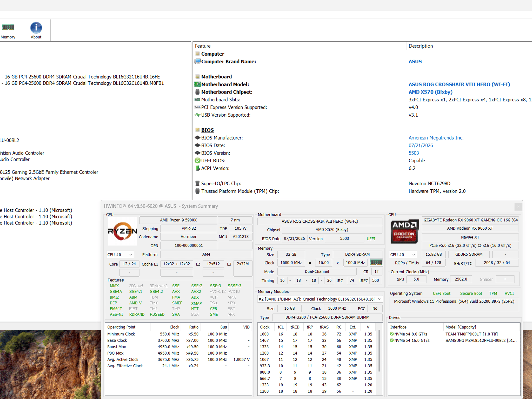
Task: Click the Codename Vermeer field
Action: [189, 237]
